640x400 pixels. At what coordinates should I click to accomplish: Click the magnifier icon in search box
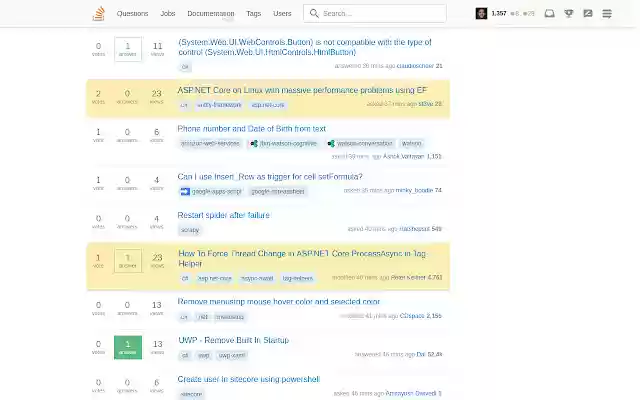click(x=314, y=13)
